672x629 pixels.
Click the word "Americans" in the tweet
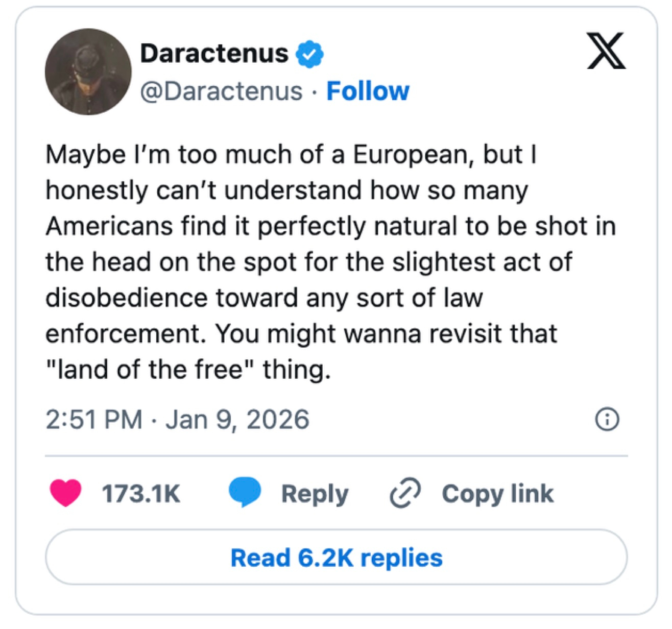tap(109, 226)
